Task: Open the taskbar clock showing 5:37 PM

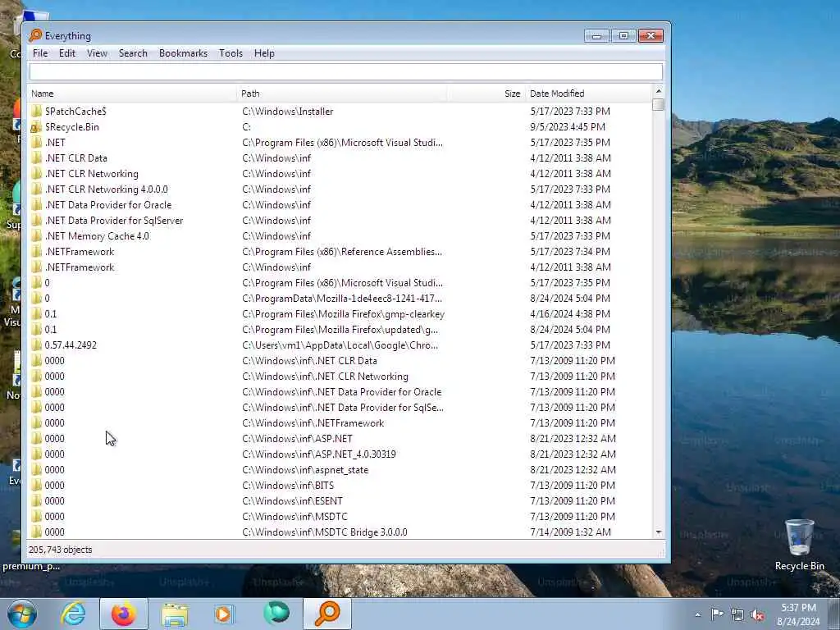Action: 798,614
